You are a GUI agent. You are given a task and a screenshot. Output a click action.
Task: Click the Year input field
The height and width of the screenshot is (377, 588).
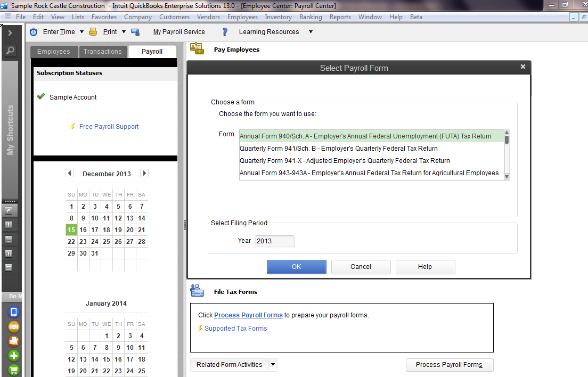point(274,241)
